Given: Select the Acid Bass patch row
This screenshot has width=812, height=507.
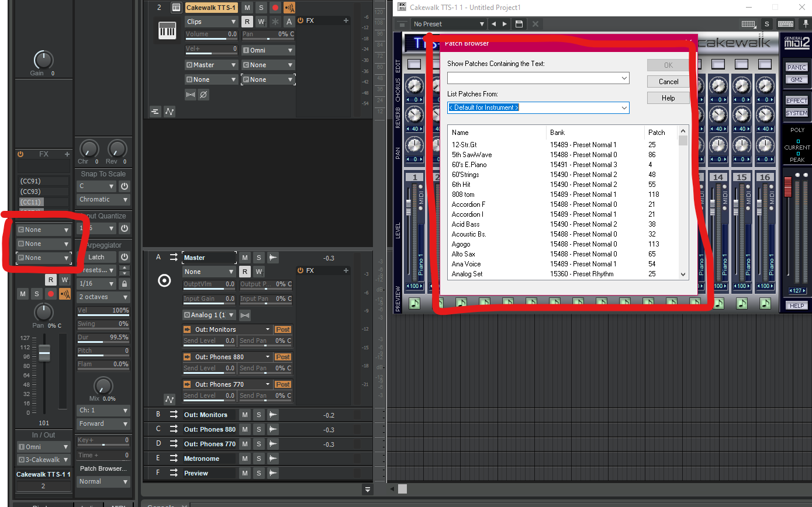Looking at the screenshot, I should (563, 224).
